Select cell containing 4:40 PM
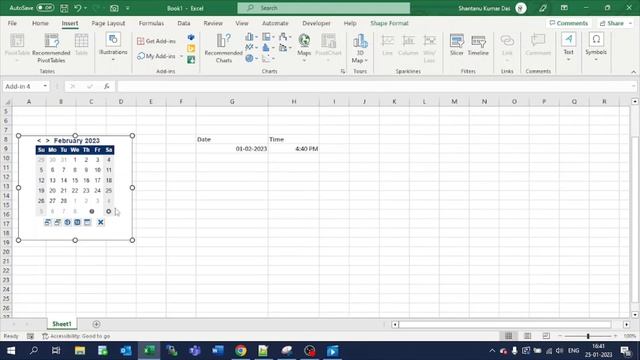 tap(293, 149)
